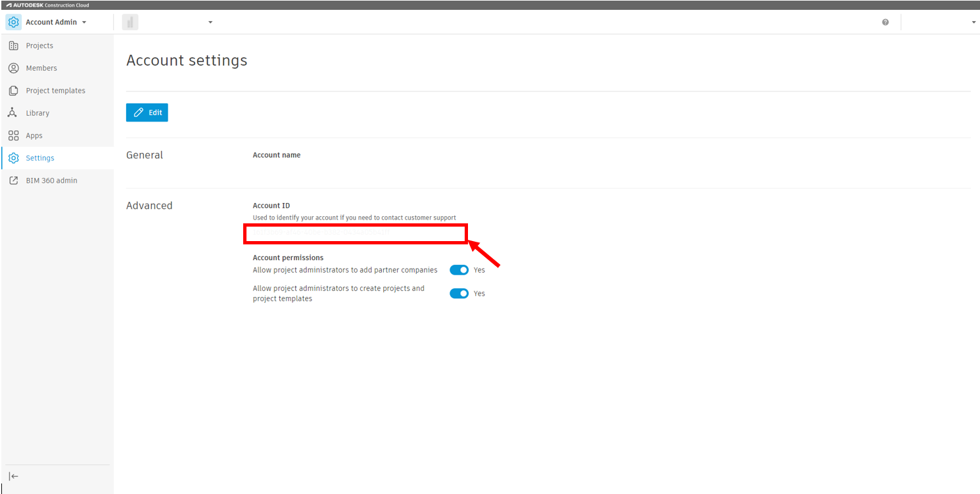
Task: Click the Library icon in the sidebar
Action: (13, 112)
